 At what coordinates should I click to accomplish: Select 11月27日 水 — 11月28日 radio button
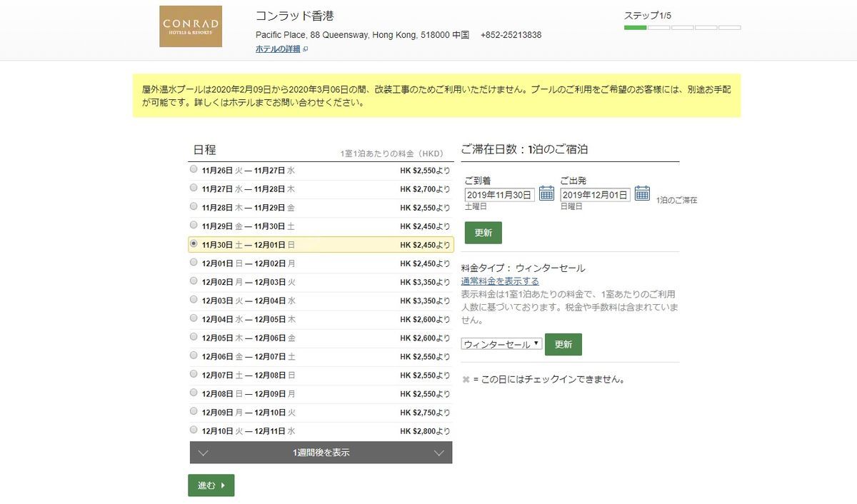(194, 188)
